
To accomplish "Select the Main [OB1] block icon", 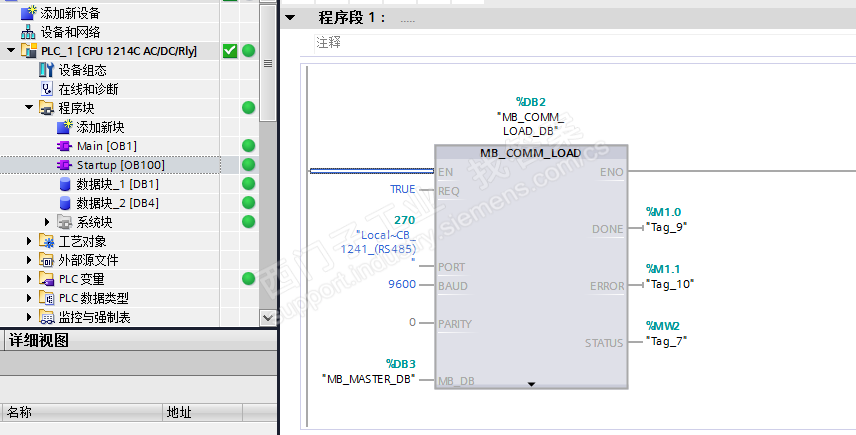I will pos(64,146).
